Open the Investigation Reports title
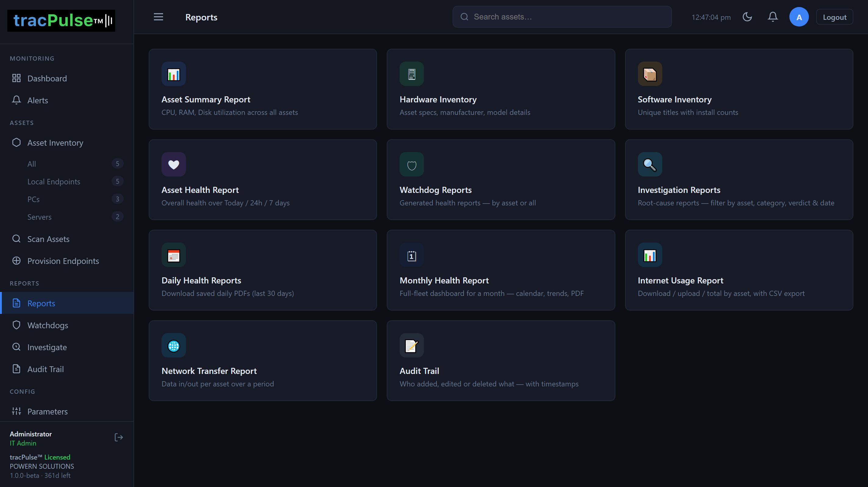Image resolution: width=868 pixels, height=487 pixels. [679, 190]
